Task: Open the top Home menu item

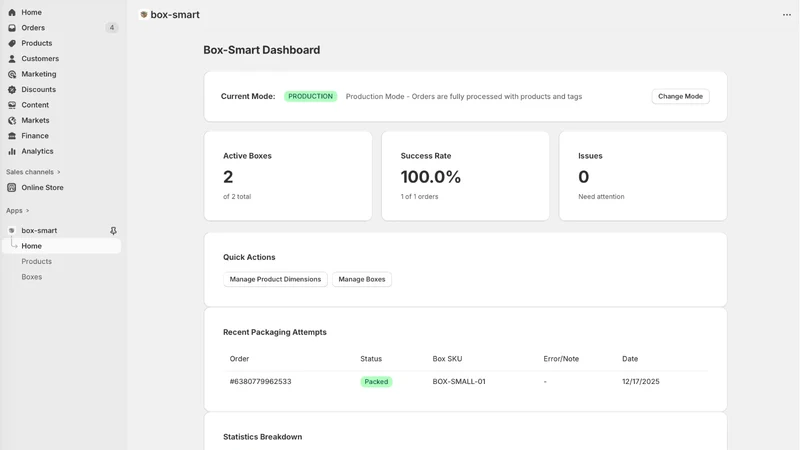Action: (x=32, y=12)
